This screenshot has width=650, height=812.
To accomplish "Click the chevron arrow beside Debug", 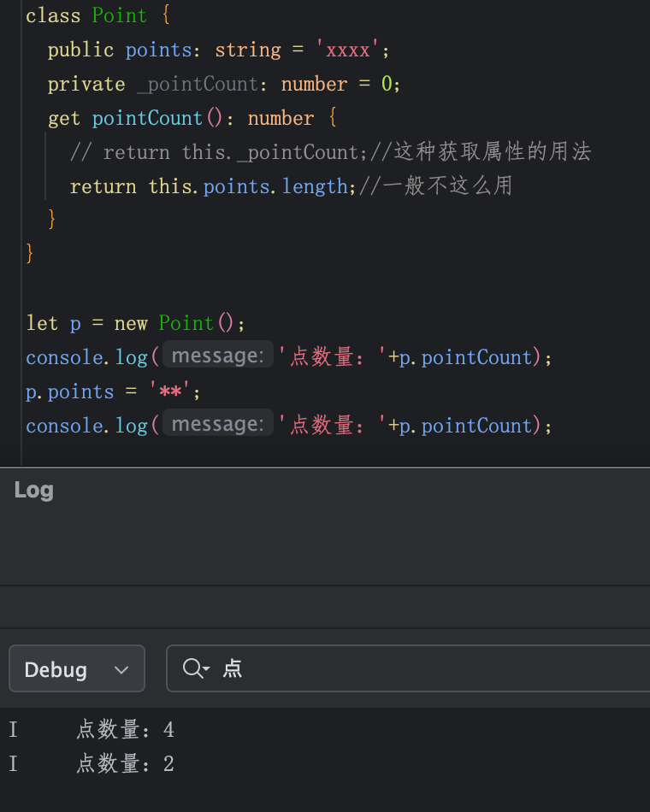I will coord(121,669).
